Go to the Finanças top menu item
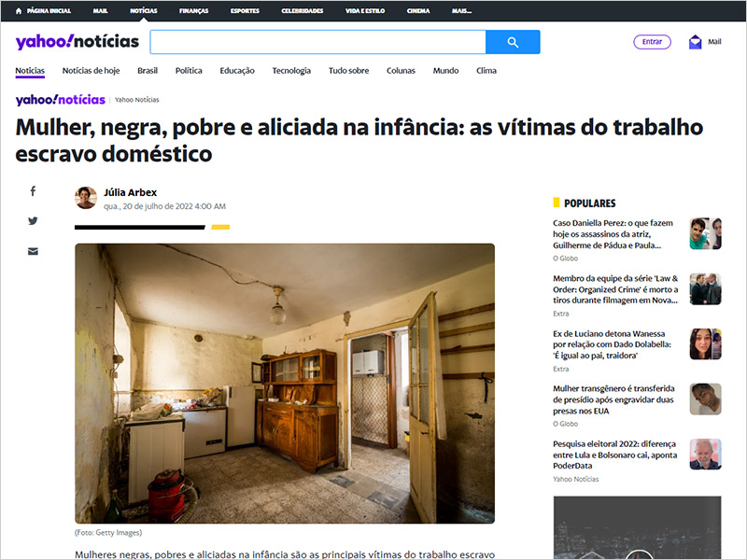Screen dimensions: 747x560 (193, 11)
